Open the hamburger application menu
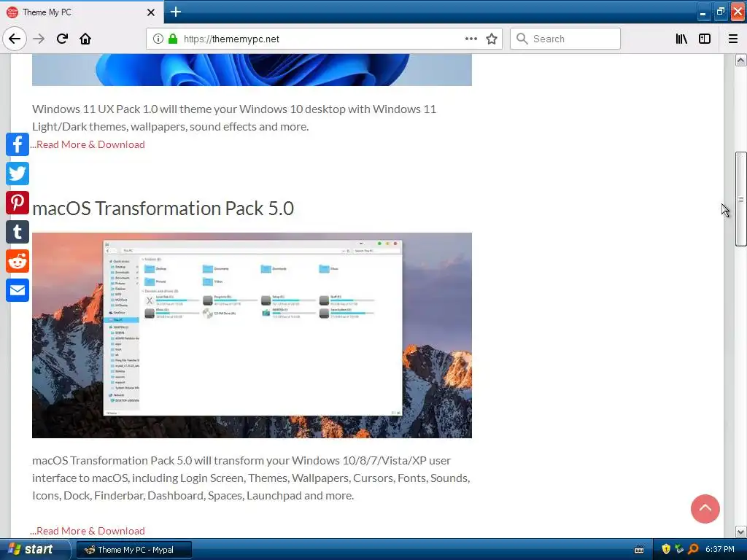The height and width of the screenshot is (560, 747). tap(733, 39)
